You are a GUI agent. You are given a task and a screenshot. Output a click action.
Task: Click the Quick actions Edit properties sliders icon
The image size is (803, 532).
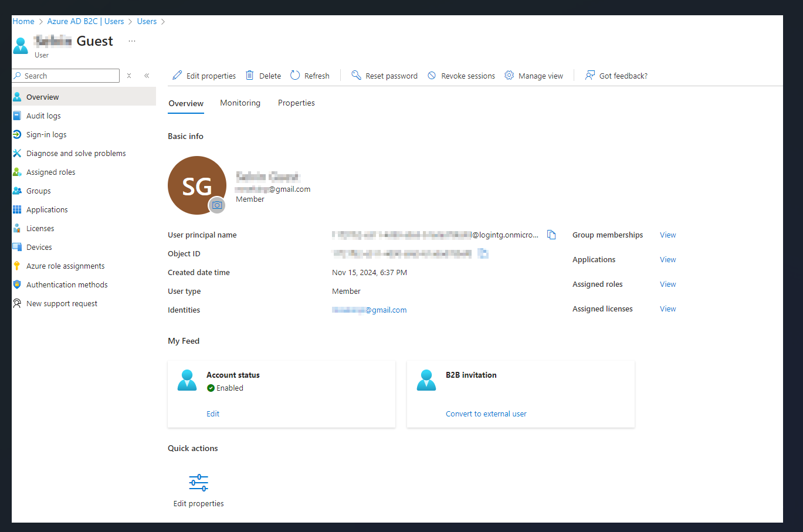[199, 483]
